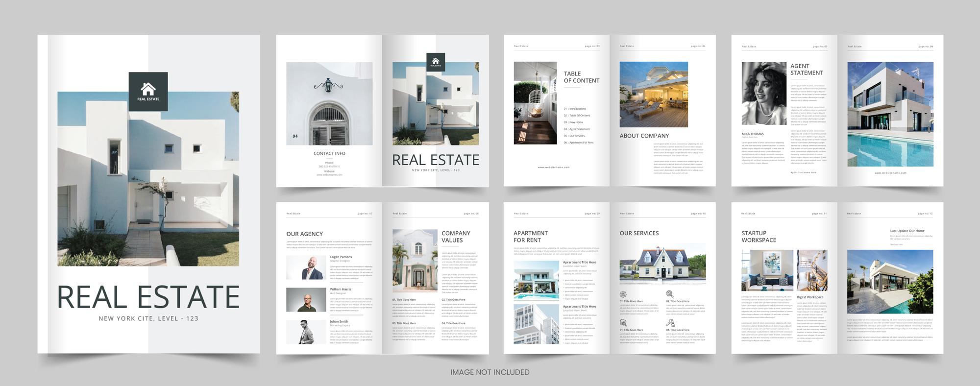
Task: Open the hanging chair patio photo beside Table of Content
Action: [535, 103]
